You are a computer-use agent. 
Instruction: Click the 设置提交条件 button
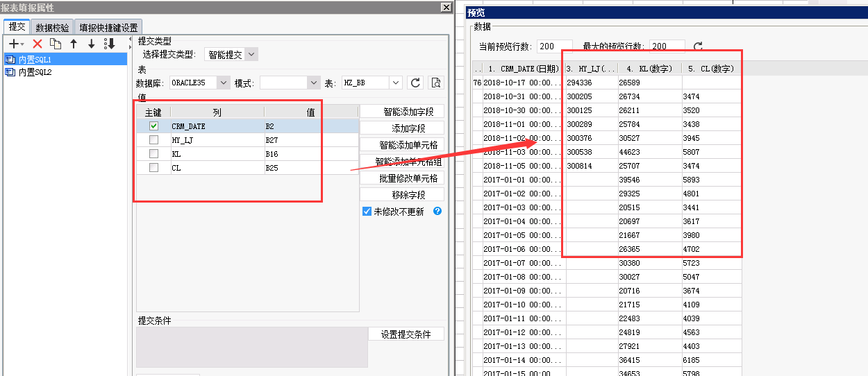point(406,334)
